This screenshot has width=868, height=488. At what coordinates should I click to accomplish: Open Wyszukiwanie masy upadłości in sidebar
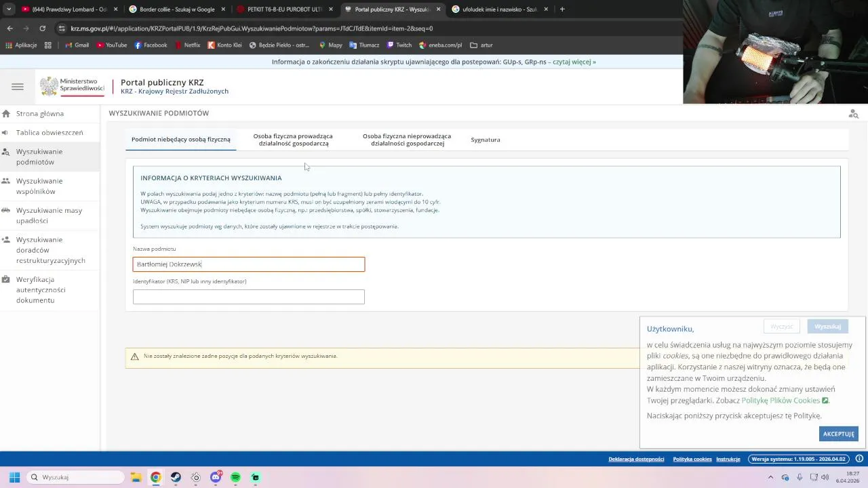(49, 216)
